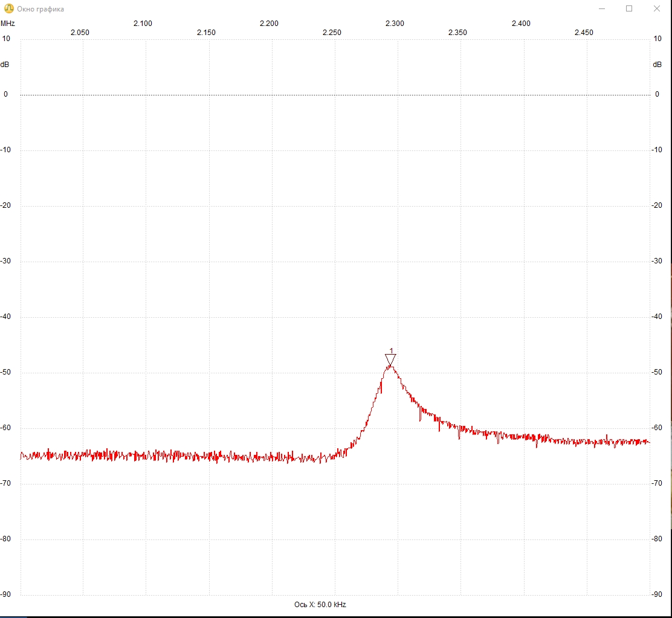This screenshot has height=618, width=672.
Task: Click the -50 label on the right axis
Action: 656,372
